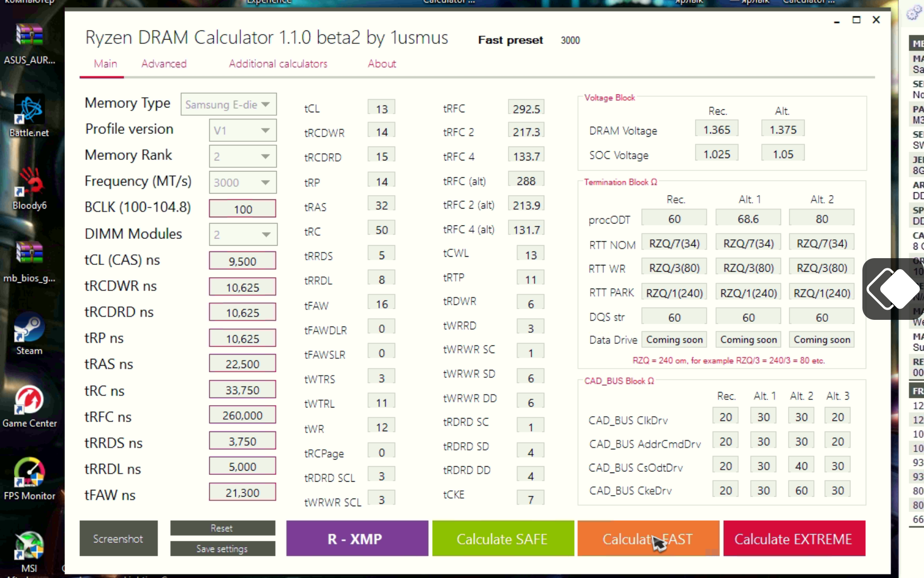Switch to the Advanced tab
Screen dimensions: 924x578
pos(164,64)
